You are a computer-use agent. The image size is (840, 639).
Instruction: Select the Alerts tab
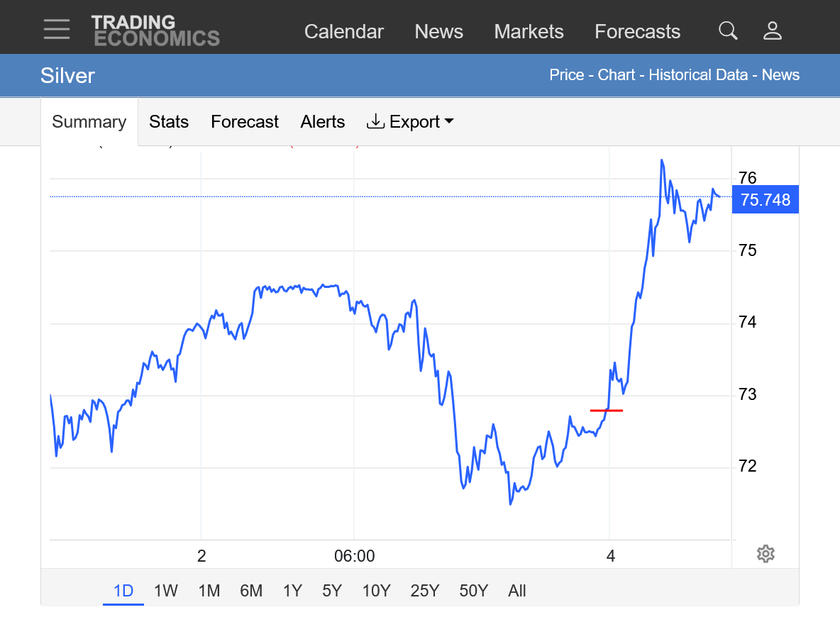point(323,122)
